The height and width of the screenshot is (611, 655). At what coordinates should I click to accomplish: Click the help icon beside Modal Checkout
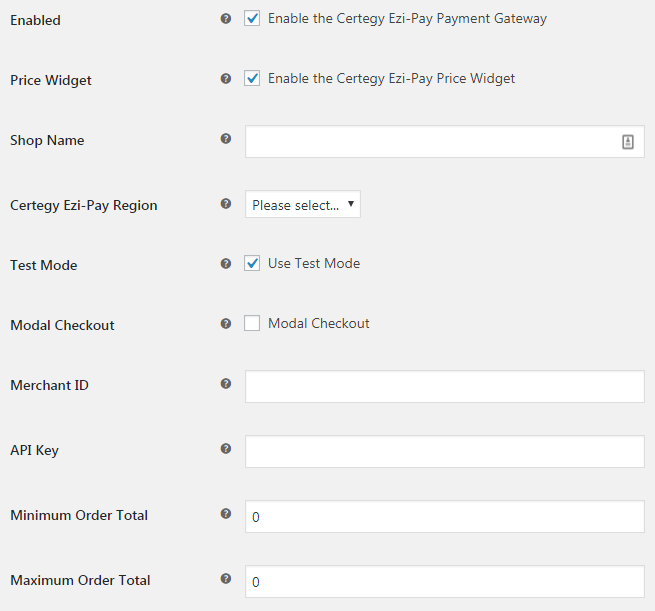tap(226, 324)
